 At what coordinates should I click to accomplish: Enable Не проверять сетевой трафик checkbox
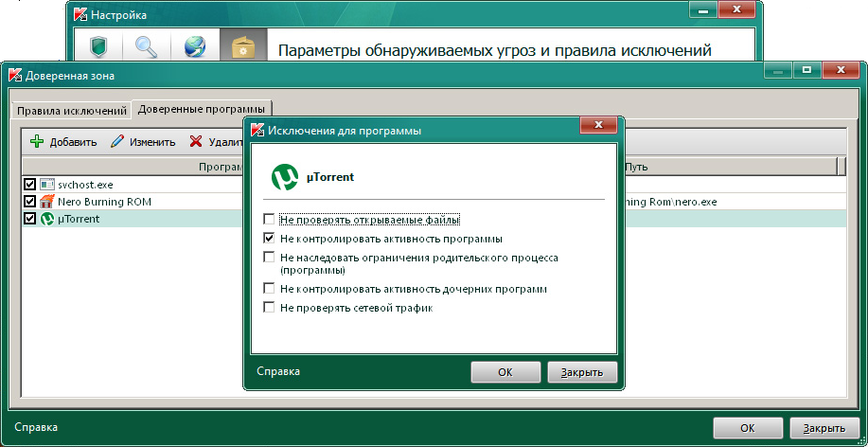pyautogui.click(x=270, y=308)
